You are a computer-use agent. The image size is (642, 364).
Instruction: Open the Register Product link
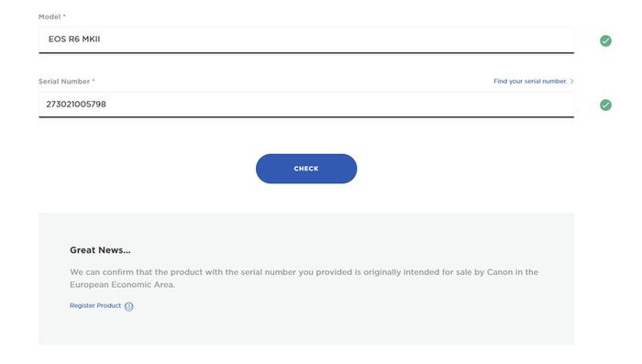[95, 305]
